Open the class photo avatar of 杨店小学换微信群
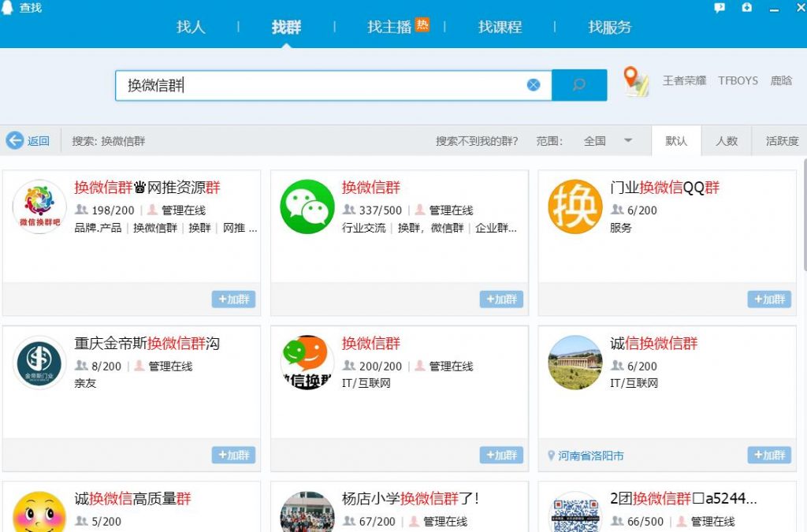Screen dimensions: 807x532 (307, 512)
